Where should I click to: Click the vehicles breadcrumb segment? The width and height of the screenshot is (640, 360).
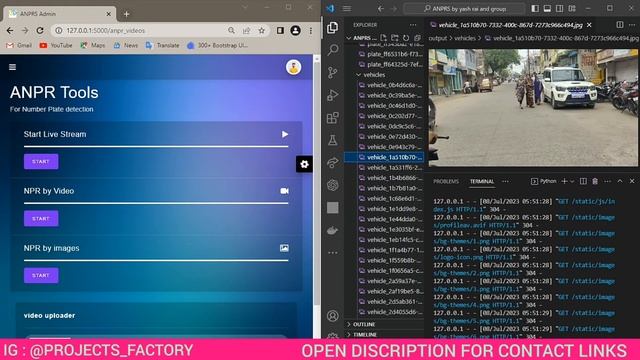[465, 38]
